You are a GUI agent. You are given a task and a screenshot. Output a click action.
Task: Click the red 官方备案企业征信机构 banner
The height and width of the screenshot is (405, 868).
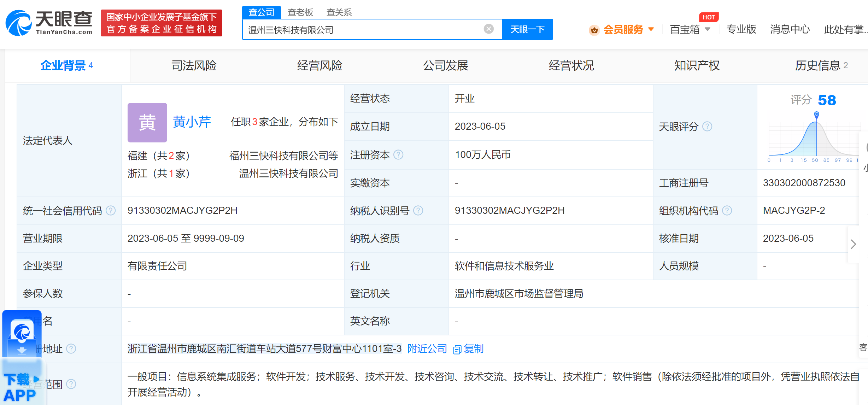point(162,23)
